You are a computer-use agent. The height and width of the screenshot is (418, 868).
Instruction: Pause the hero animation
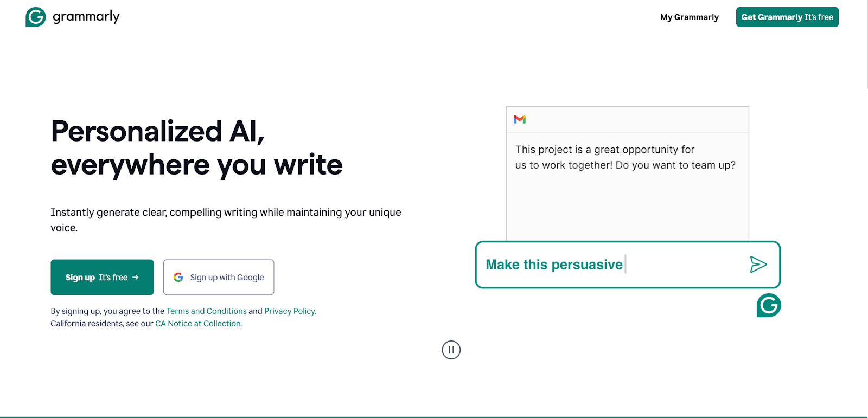pos(451,350)
